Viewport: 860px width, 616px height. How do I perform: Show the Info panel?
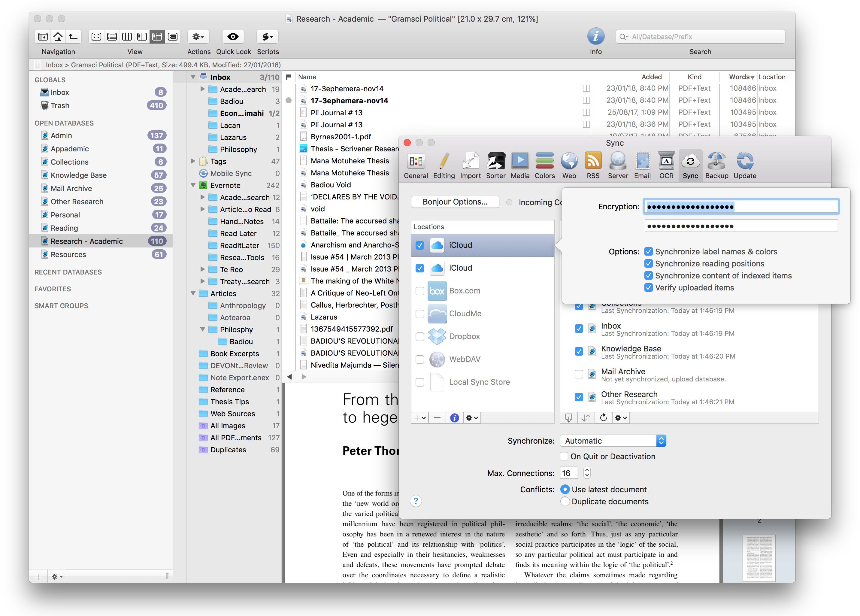click(595, 36)
